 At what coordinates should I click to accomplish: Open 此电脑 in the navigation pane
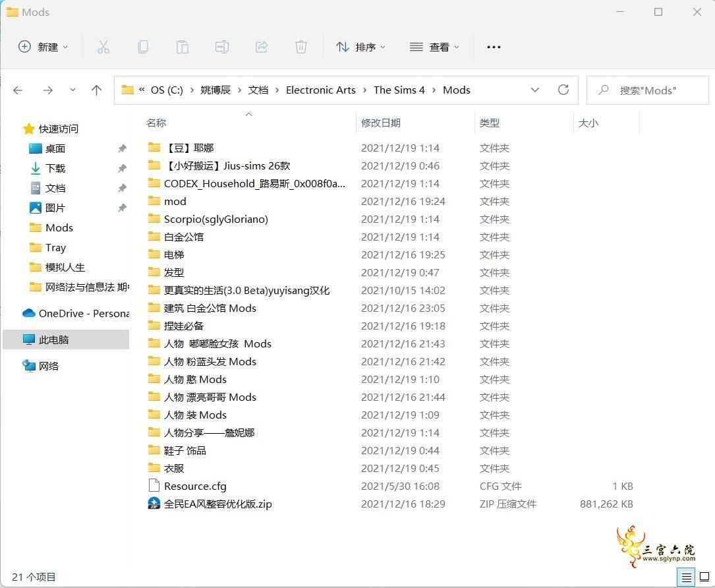[66, 340]
